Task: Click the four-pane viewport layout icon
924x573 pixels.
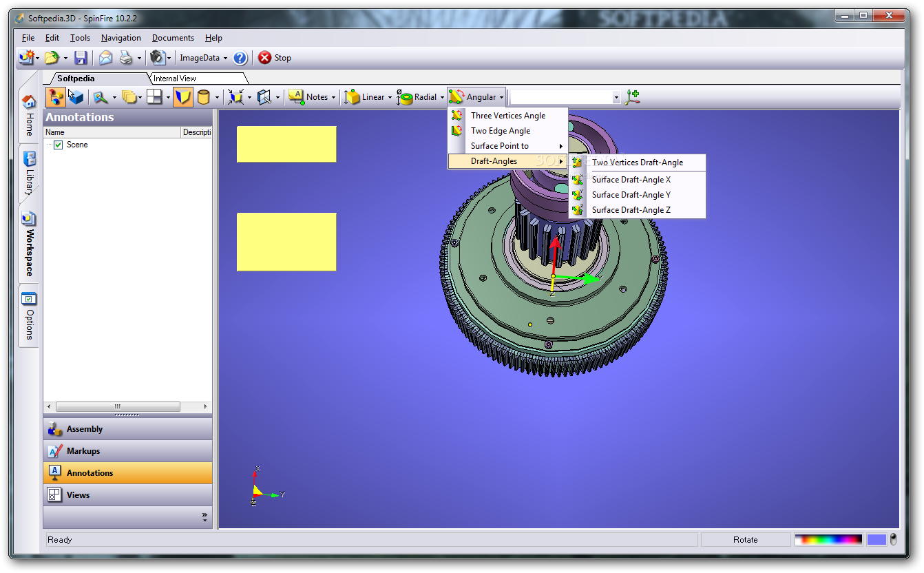Action: 154,97
